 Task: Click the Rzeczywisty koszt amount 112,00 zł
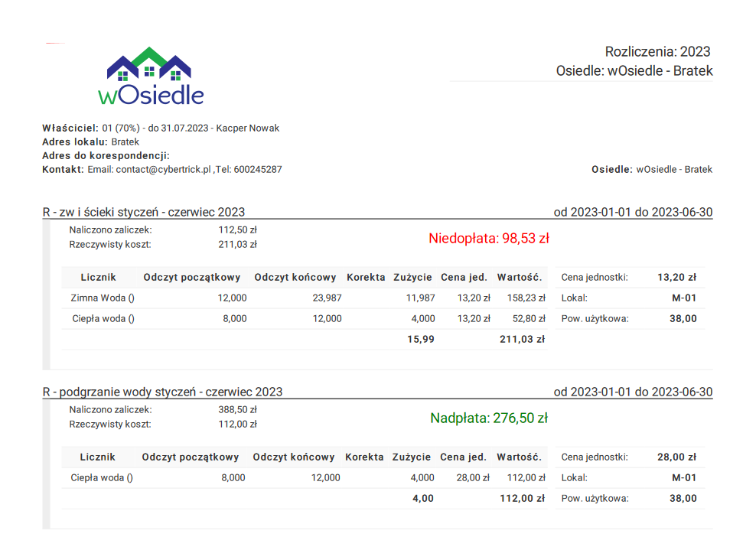pos(237,424)
